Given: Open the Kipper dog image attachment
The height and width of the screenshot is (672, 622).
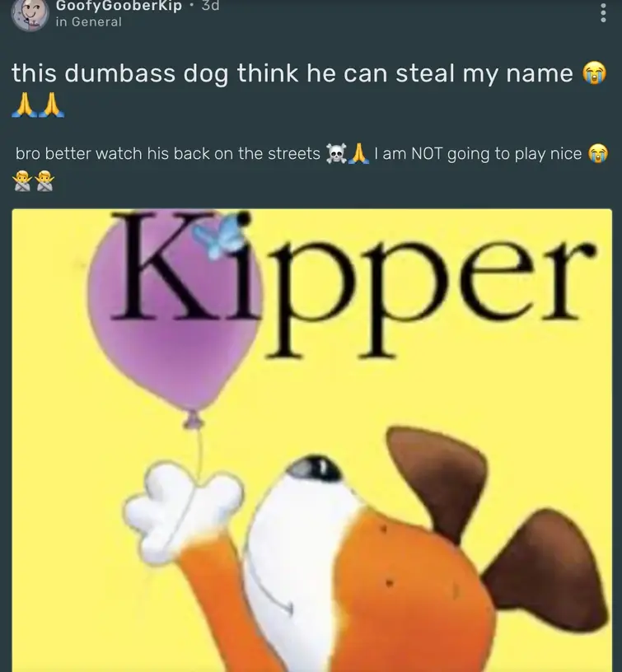Looking at the screenshot, I should 311,440.
